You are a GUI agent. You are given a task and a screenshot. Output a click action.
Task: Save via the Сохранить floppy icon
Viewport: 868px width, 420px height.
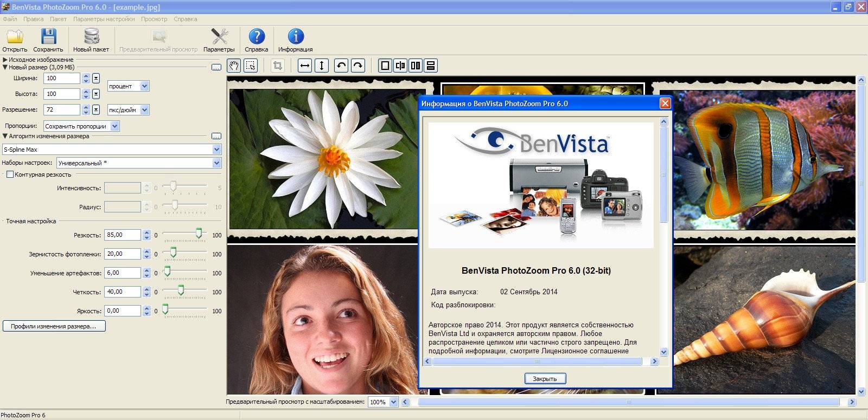[x=48, y=41]
